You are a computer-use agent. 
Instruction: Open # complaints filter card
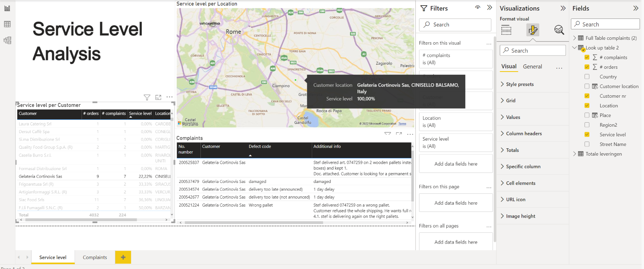pyautogui.click(x=456, y=59)
